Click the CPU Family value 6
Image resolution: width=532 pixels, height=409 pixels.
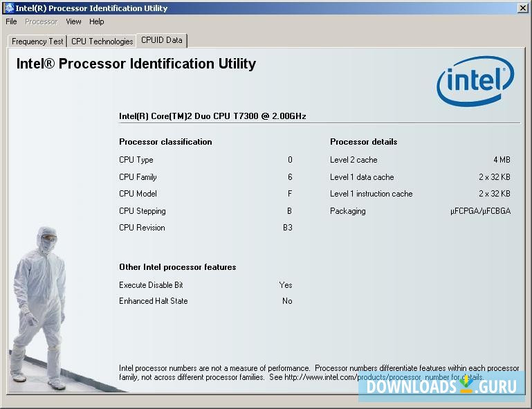(x=290, y=177)
